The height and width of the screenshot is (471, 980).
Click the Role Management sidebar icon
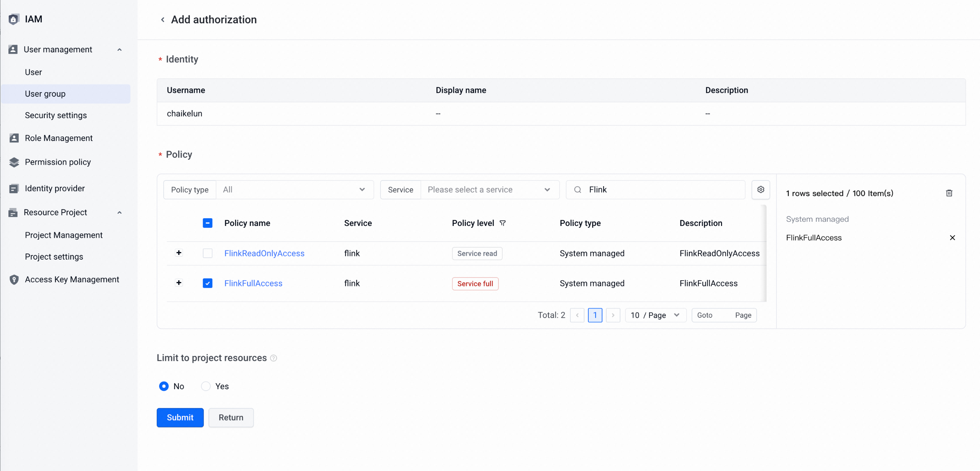(x=14, y=138)
